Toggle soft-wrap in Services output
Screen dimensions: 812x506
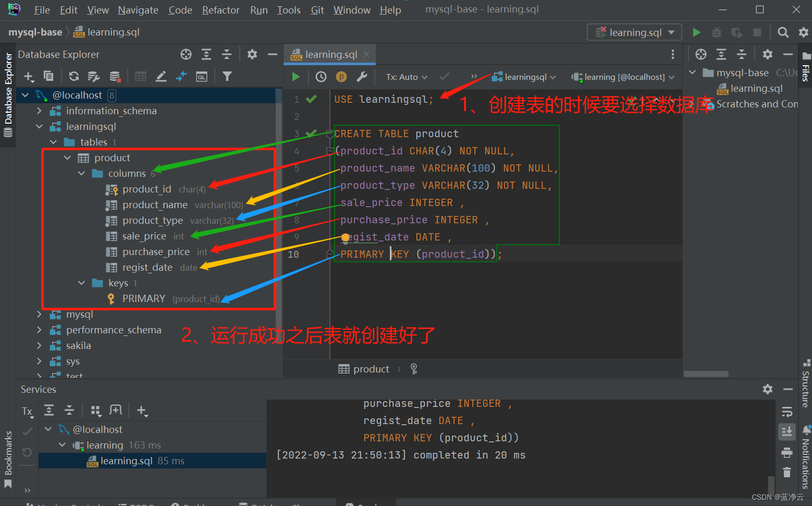tap(787, 412)
